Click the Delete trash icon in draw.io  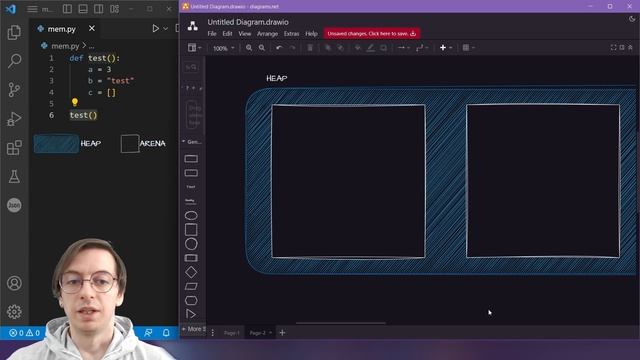[310, 48]
